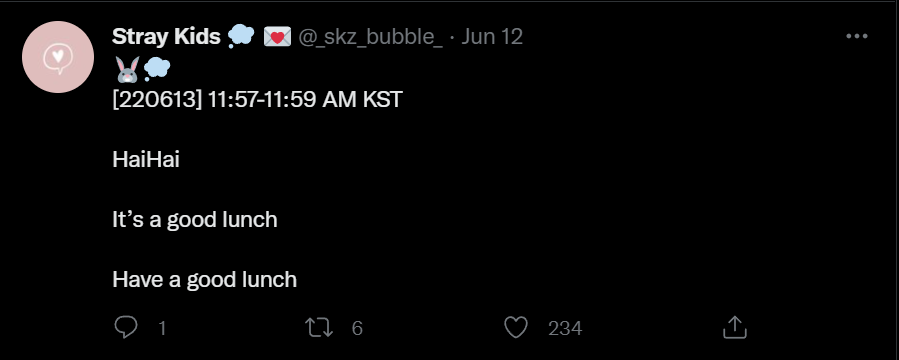Click the love letter envelope emoji
The image size is (899, 360).
click(x=277, y=37)
